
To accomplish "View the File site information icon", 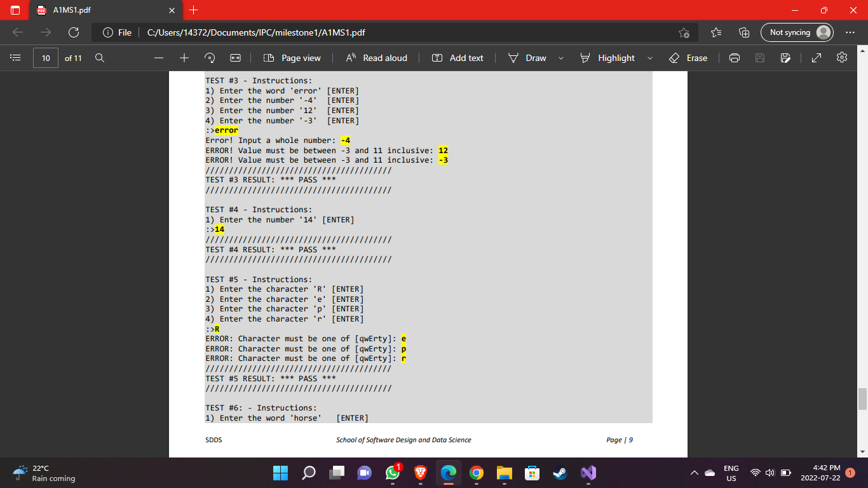I will [x=117, y=32].
